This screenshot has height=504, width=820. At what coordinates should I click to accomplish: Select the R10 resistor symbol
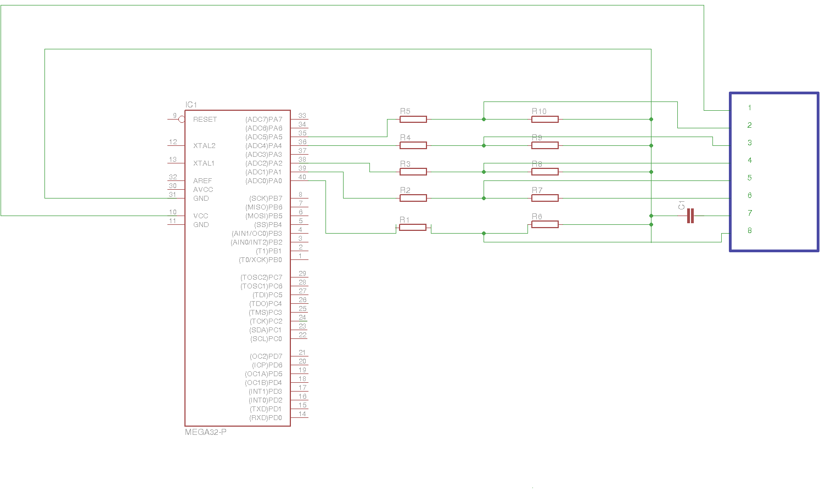click(x=545, y=119)
